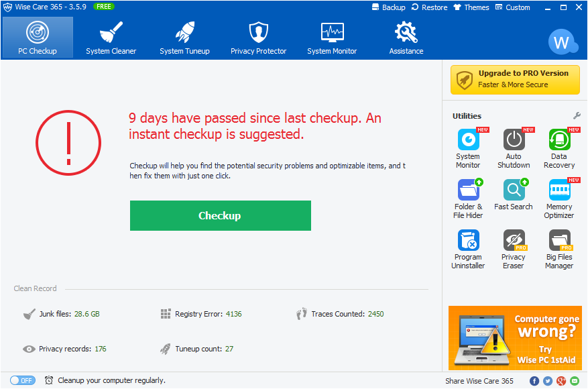588x389 pixels.
Task: Open the Themes menu
Action: pyautogui.click(x=471, y=7)
